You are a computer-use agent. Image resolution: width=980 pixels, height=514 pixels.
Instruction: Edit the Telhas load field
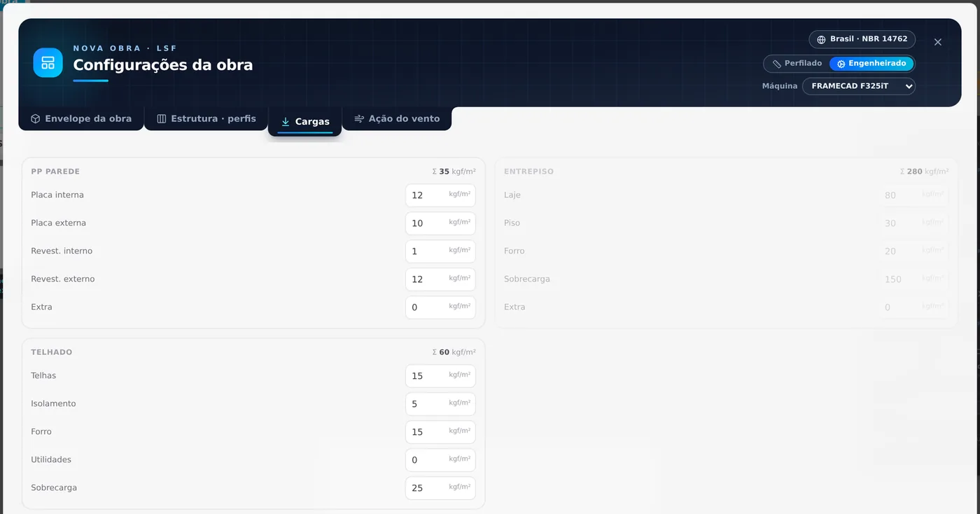(x=440, y=376)
